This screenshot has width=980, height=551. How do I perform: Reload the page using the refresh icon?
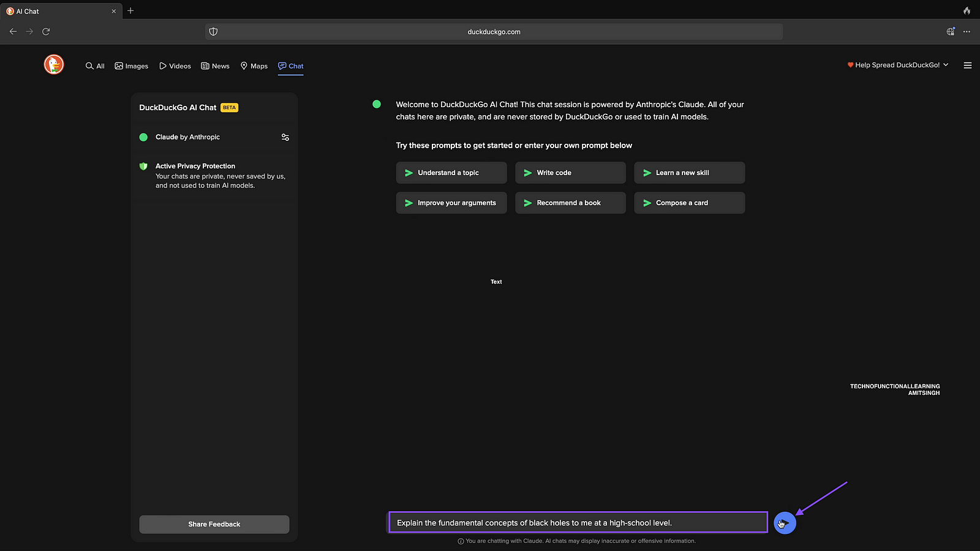[x=46, y=31]
